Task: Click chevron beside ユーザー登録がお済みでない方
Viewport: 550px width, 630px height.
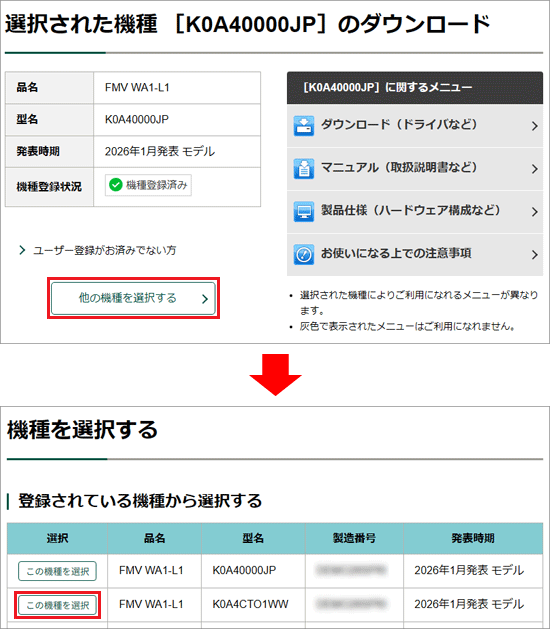Action: (22, 250)
